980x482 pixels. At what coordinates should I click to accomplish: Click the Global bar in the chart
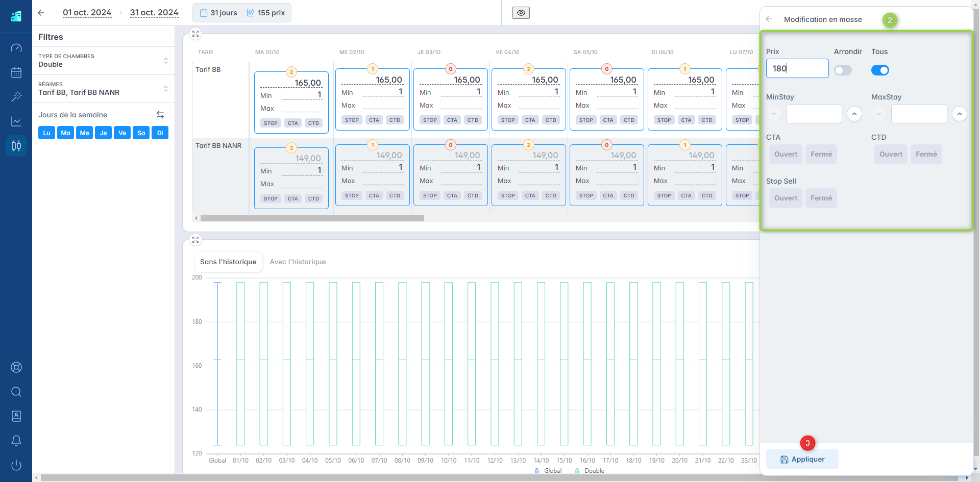click(x=217, y=364)
